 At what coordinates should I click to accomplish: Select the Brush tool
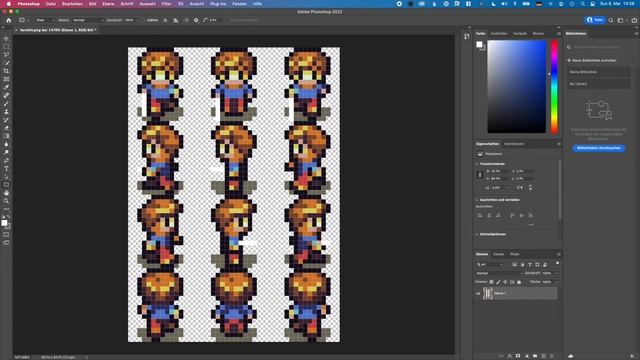coord(6,104)
